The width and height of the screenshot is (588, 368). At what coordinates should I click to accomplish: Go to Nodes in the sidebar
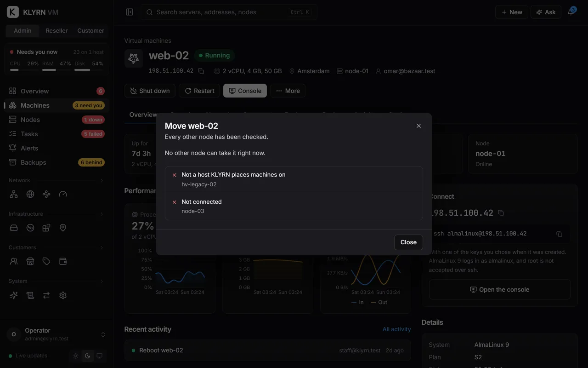56,120
